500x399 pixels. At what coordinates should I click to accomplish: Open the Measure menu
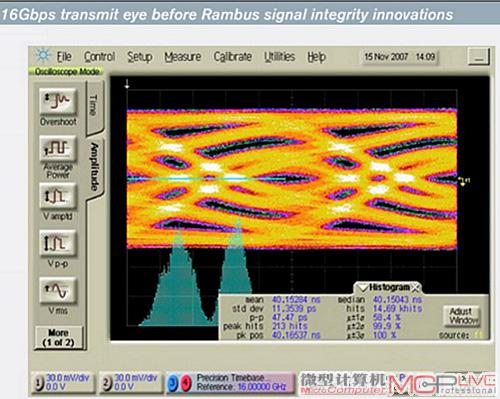[183, 57]
